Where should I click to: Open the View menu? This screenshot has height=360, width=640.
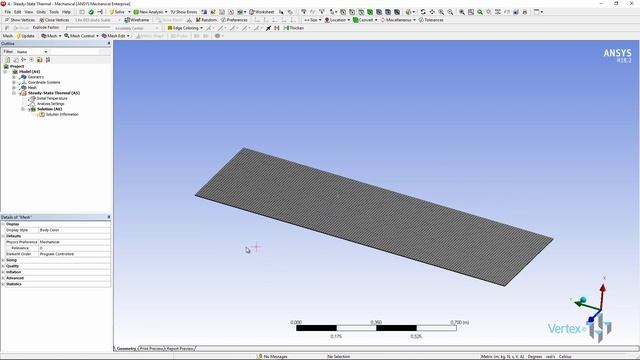(x=29, y=12)
